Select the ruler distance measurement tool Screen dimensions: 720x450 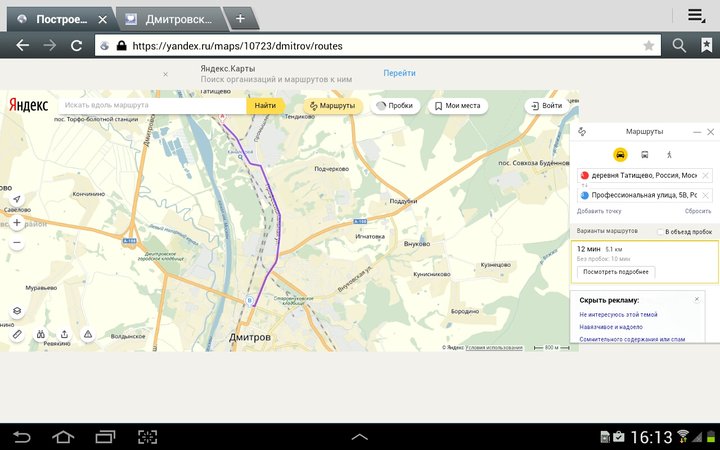point(17,334)
